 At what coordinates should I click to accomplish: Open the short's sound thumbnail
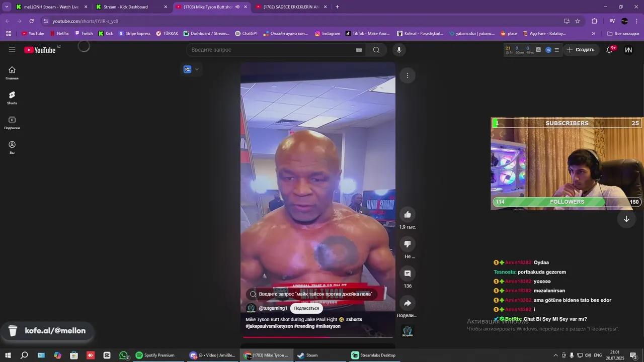tap(408, 331)
